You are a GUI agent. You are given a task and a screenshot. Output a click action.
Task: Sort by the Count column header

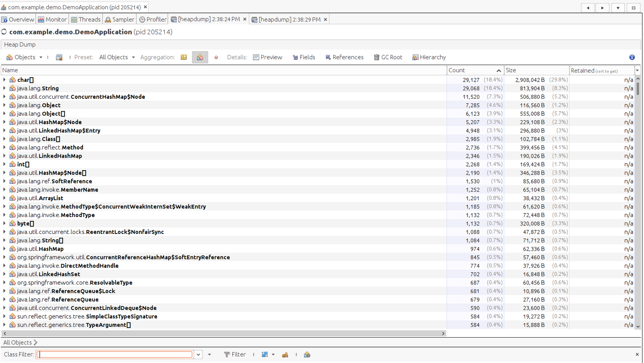click(475, 70)
